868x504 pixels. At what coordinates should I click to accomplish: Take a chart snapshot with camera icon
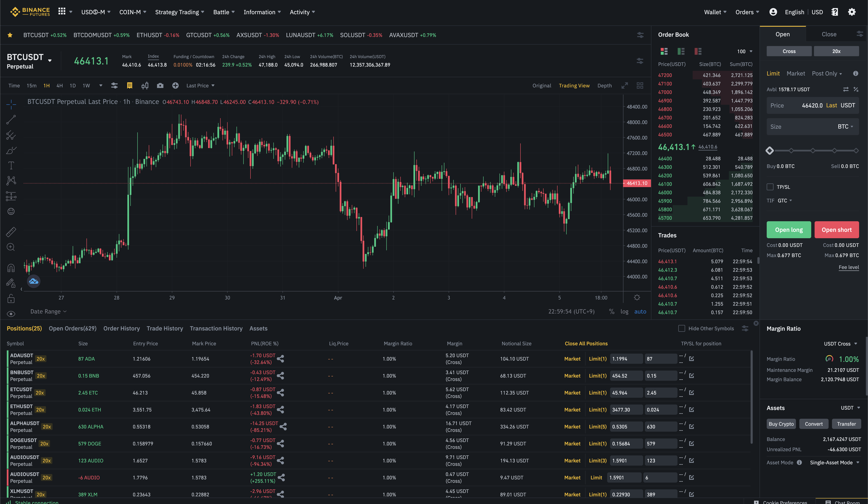[160, 85]
